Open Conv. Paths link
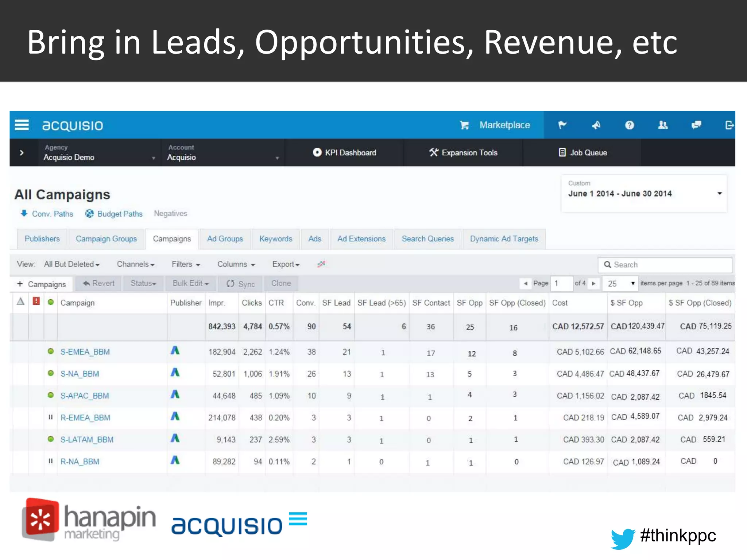The width and height of the screenshot is (747, 560). (47, 214)
